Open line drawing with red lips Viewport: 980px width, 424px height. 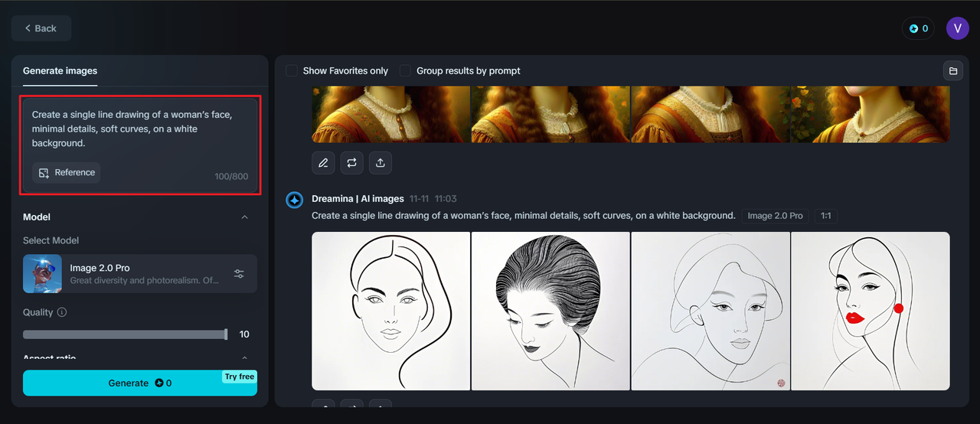[x=871, y=311]
